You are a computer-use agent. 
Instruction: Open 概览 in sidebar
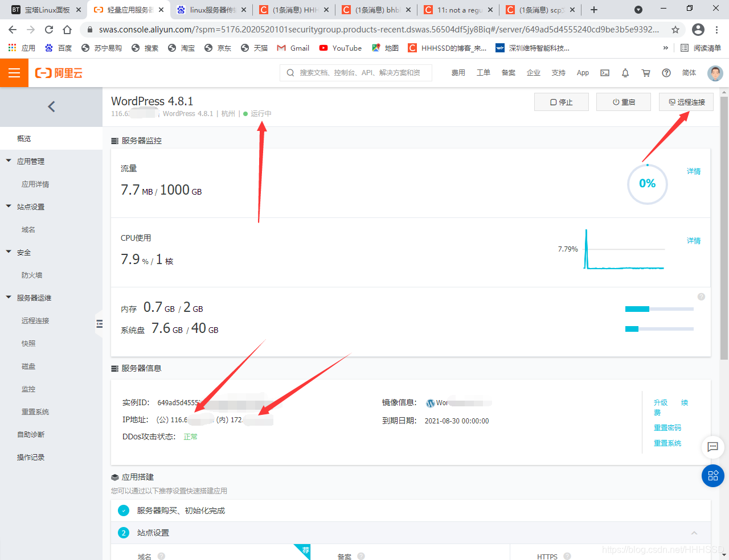tap(24, 138)
